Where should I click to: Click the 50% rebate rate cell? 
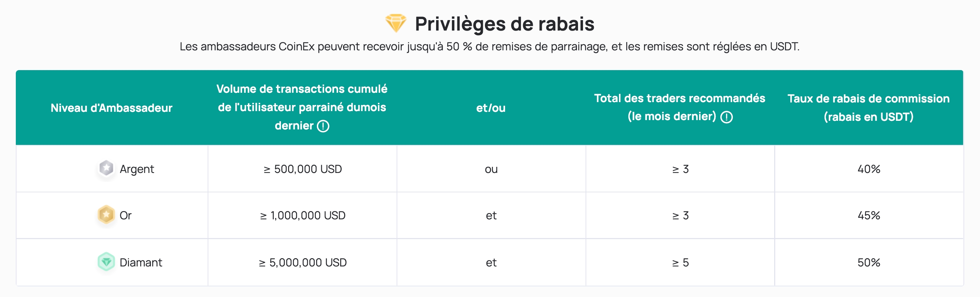869,262
